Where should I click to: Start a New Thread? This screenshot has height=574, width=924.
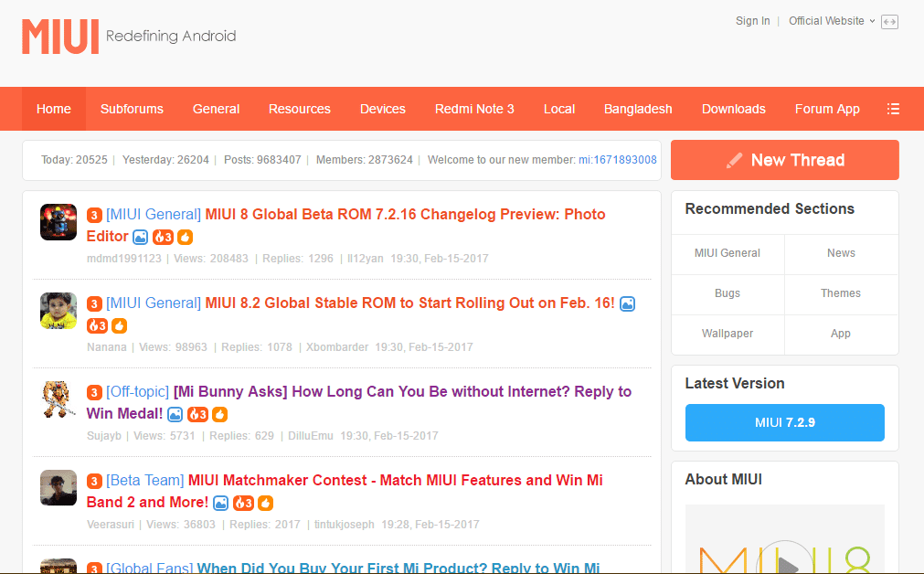pyautogui.click(x=785, y=160)
